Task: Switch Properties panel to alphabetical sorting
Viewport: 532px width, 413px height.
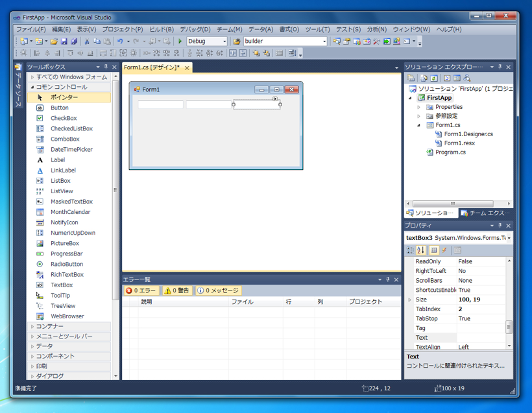Action: [x=421, y=250]
